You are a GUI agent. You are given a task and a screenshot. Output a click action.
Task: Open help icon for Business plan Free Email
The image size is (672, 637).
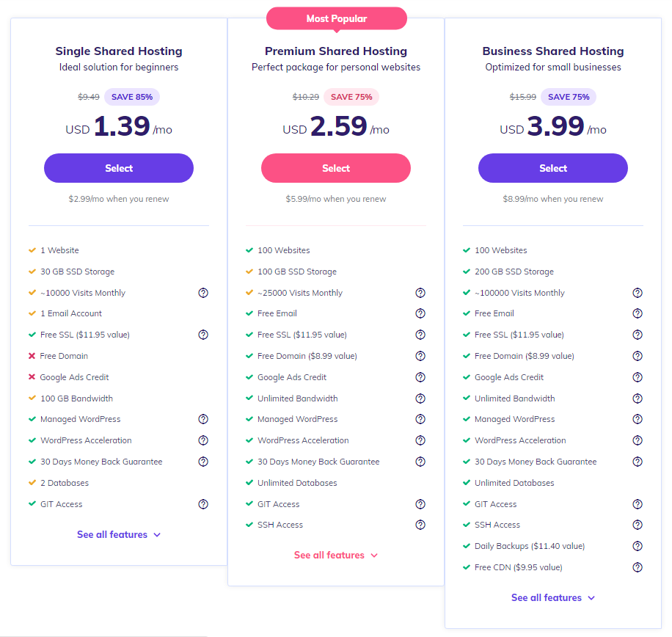(638, 313)
